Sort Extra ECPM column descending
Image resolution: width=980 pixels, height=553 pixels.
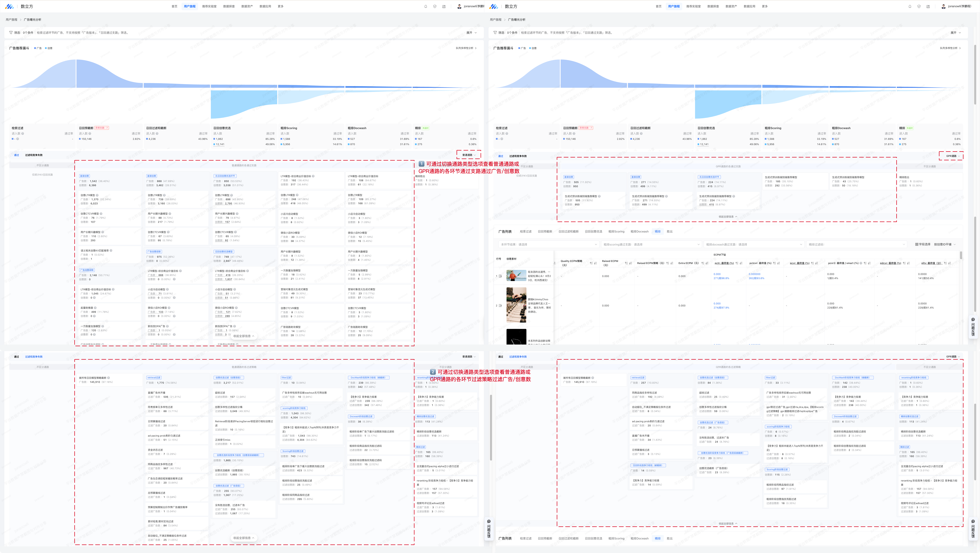(707, 263)
